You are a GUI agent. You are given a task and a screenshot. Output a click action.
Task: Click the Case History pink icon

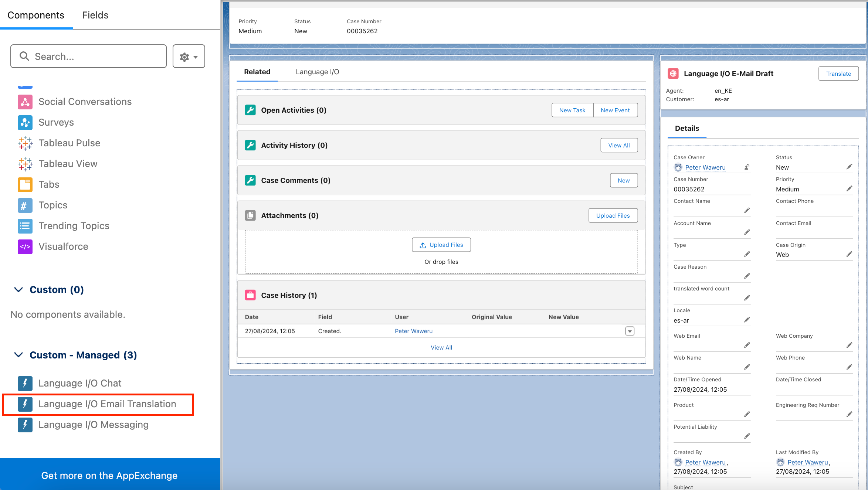[250, 295]
